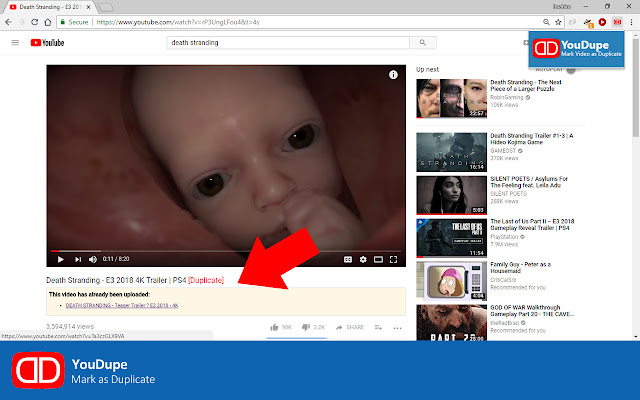Open 'Death Stranding Trailer #1-3' video title
Screen dimensions: 640x400
531,139
